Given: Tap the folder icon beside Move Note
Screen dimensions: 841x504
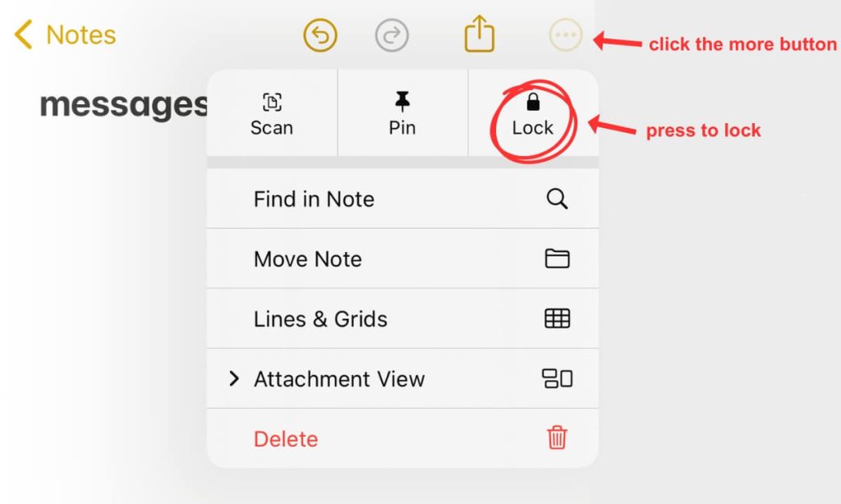Looking at the screenshot, I should click(557, 259).
